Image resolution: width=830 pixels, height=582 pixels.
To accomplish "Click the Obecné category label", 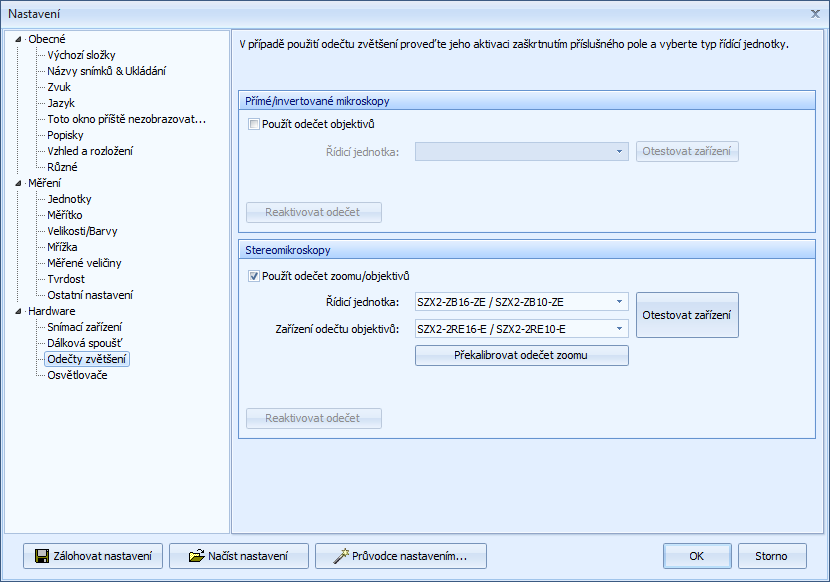I will (47, 39).
